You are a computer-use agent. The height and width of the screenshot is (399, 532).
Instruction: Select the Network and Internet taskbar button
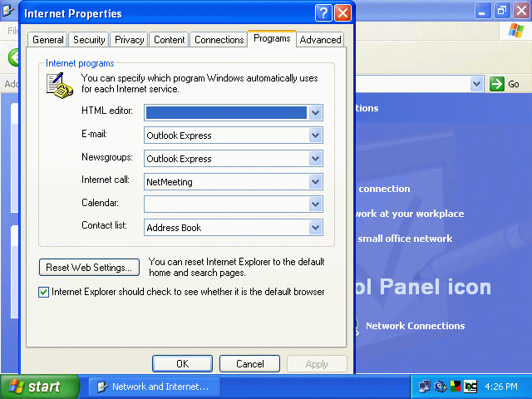click(155, 387)
